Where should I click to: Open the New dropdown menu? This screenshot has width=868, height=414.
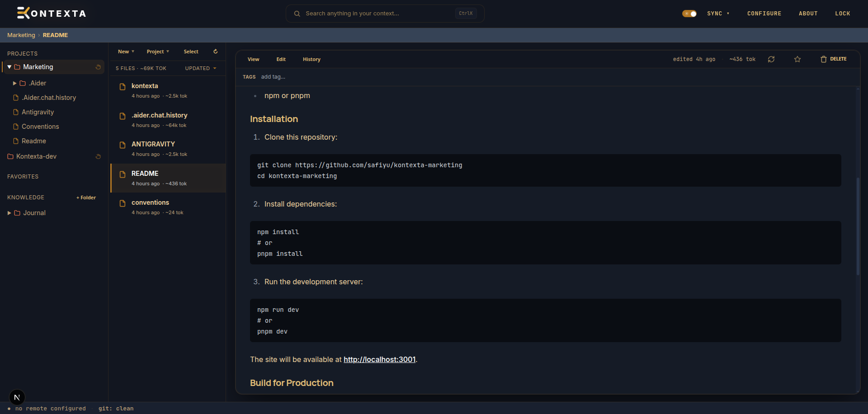(126, 52)
